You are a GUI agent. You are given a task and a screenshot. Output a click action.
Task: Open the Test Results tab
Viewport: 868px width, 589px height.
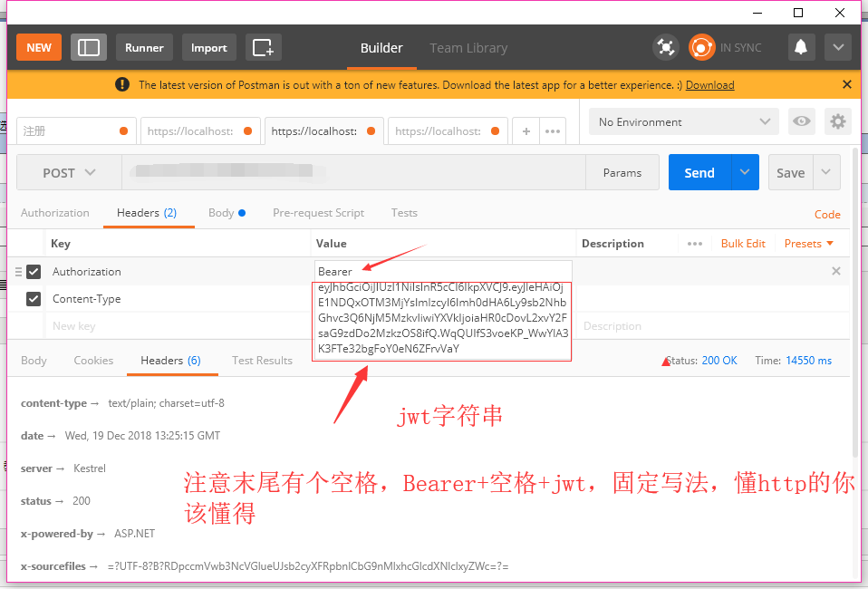tap(263, 361)
